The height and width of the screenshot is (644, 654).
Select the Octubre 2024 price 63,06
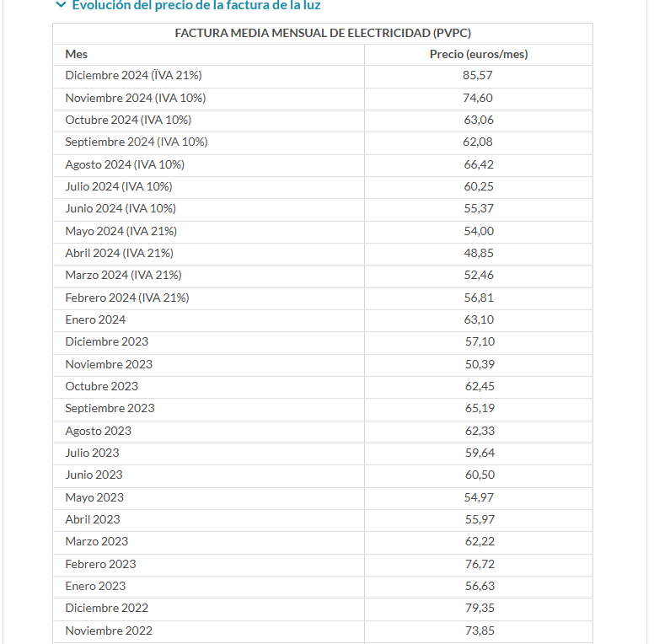click(x=479, y=121)
